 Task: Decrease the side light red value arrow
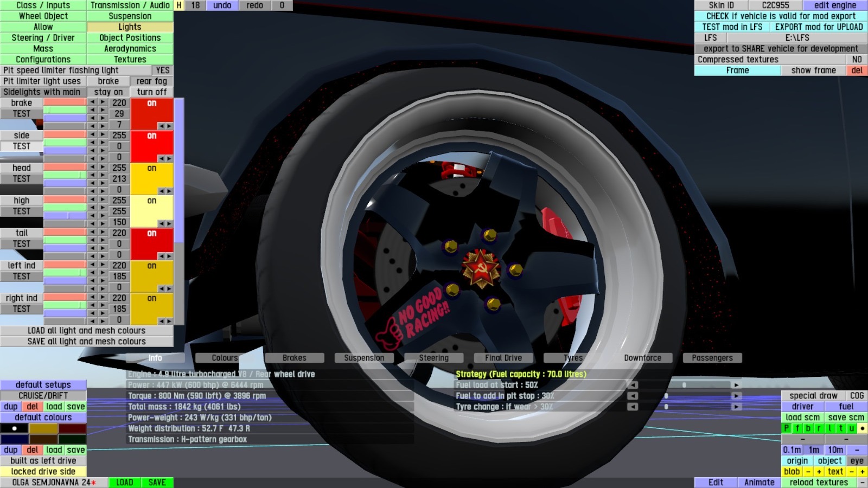tap(92, 134)
